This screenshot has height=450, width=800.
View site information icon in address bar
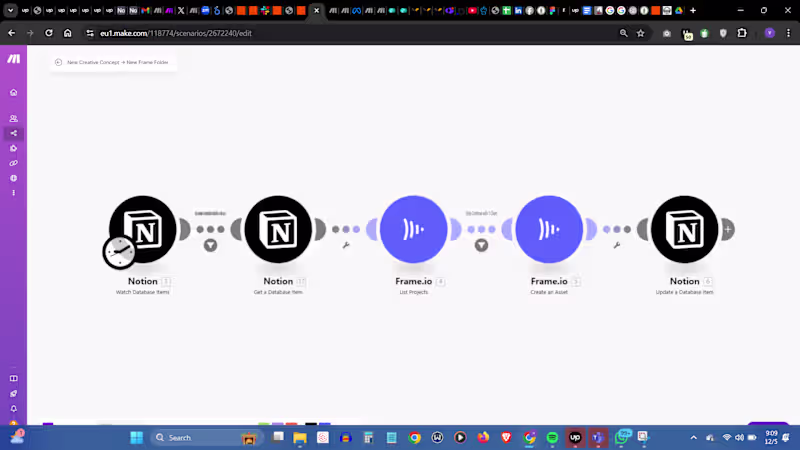90,33
